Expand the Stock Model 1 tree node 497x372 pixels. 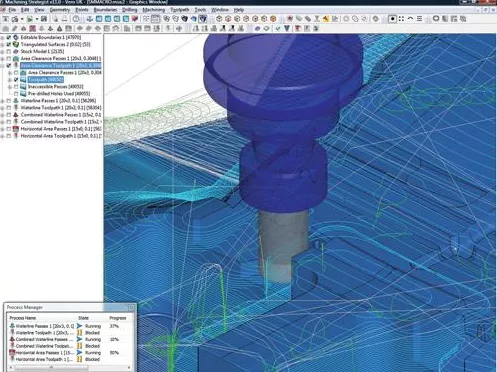[3, 51]
